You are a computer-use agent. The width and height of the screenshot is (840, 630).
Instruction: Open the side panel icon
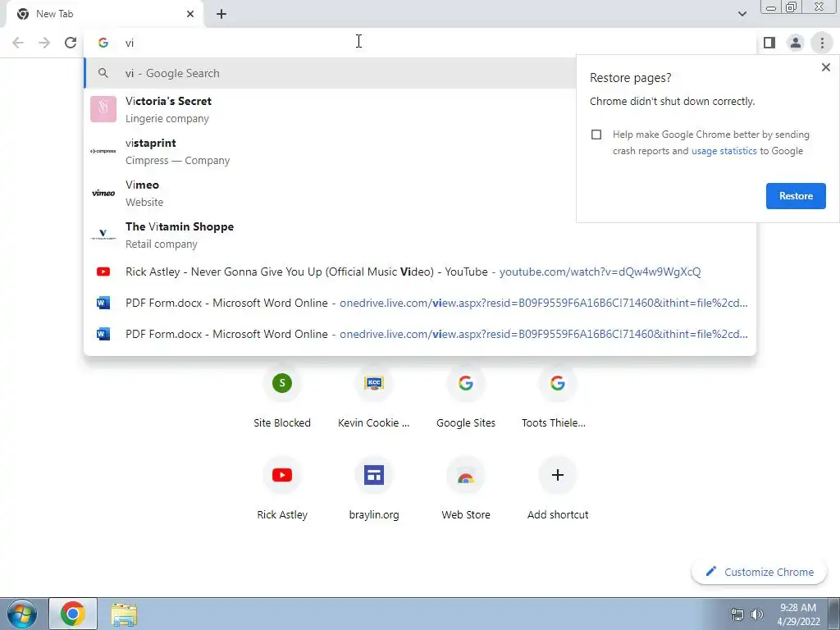pyautogui.click(x=769, y=43)
